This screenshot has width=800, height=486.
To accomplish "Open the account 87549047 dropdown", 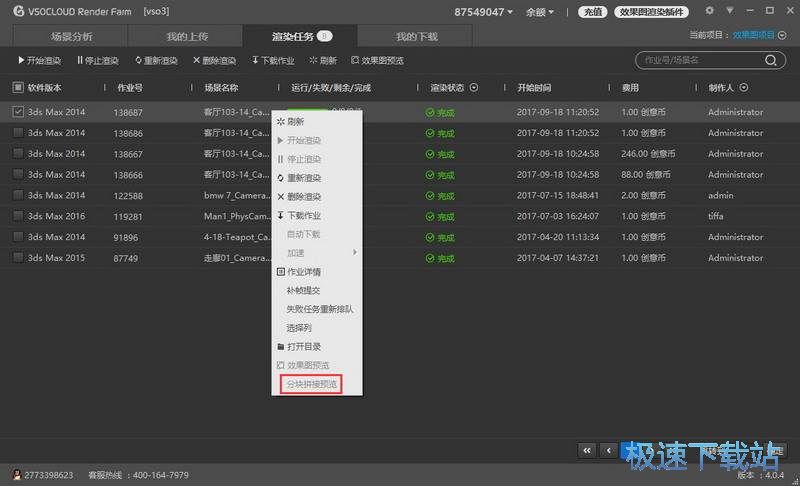I will 483,11.
